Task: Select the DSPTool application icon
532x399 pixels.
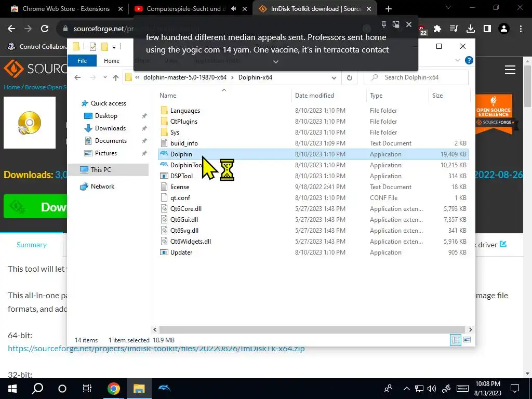Action: 164,176
